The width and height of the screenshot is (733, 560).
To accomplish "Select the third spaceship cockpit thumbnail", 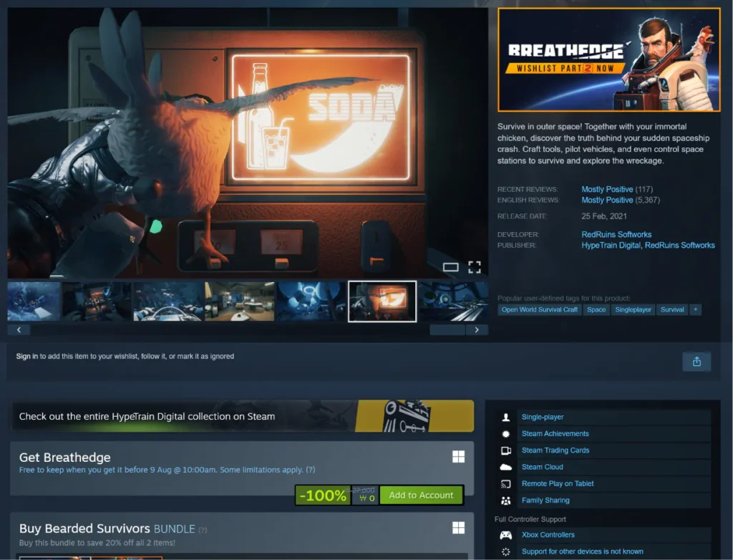I will click(x=168, y=301).
